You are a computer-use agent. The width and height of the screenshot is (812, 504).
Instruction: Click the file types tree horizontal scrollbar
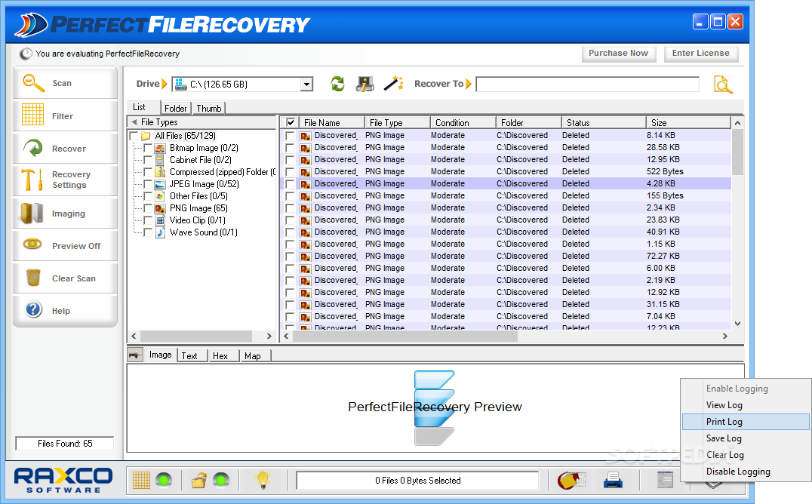196,337
